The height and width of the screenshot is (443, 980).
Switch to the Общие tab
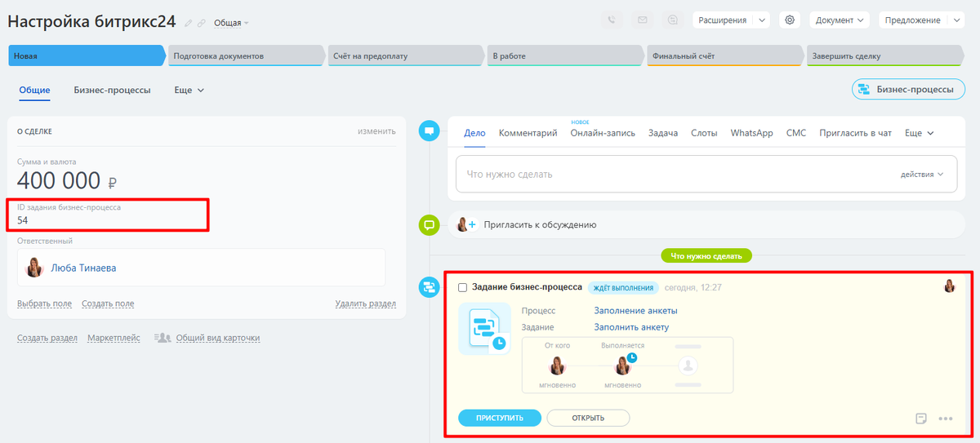pos(34,90)
